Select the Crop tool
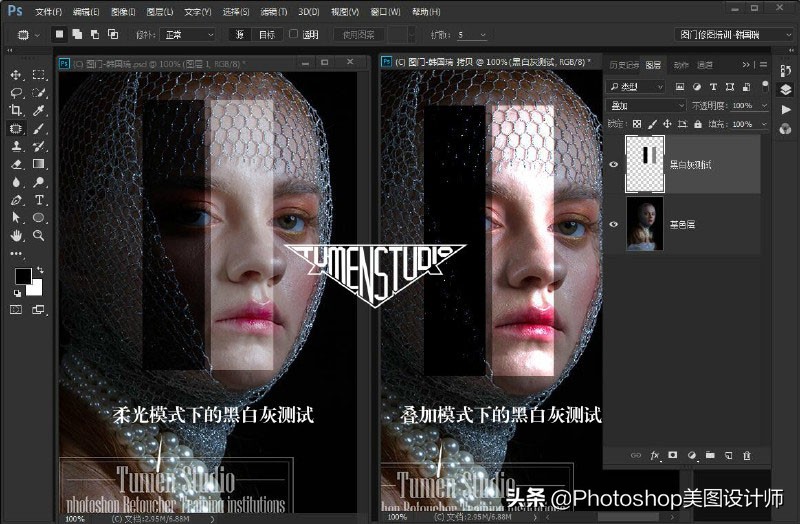 click(x=16, y=110)
